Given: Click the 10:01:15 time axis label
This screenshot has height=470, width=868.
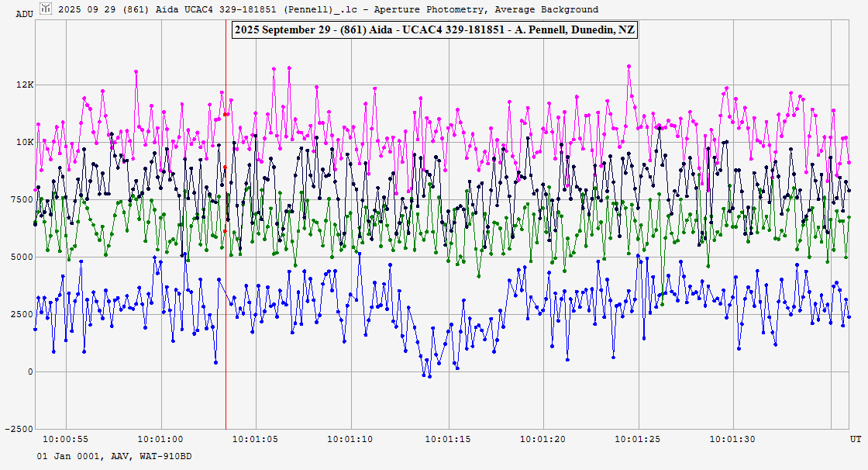Looking at the screenshot, I should click(x=448, y=439).
